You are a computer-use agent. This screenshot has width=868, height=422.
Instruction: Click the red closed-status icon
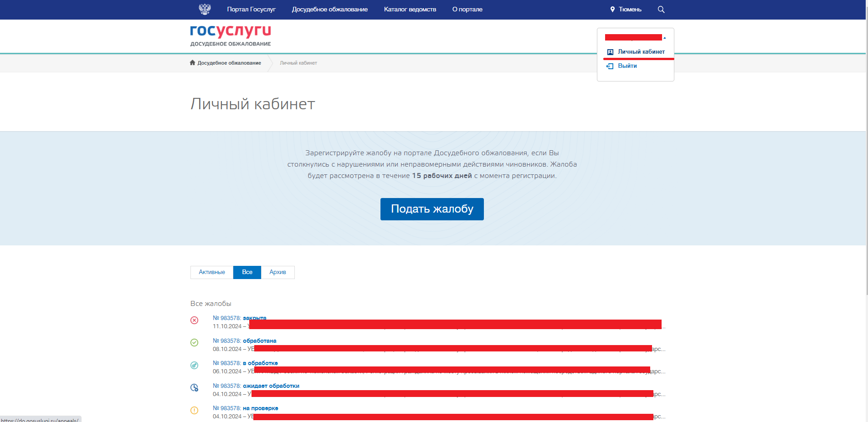click(x=195, y=320)
